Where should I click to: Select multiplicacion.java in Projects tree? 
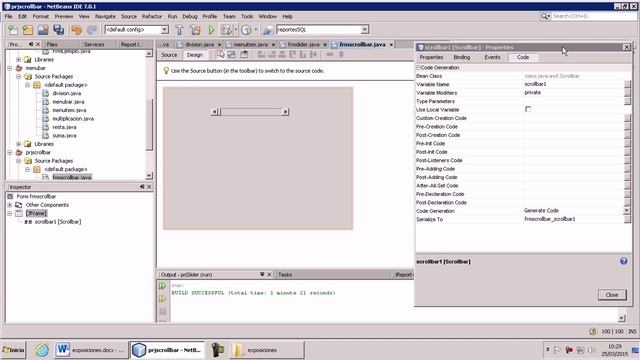click(73, 119)
